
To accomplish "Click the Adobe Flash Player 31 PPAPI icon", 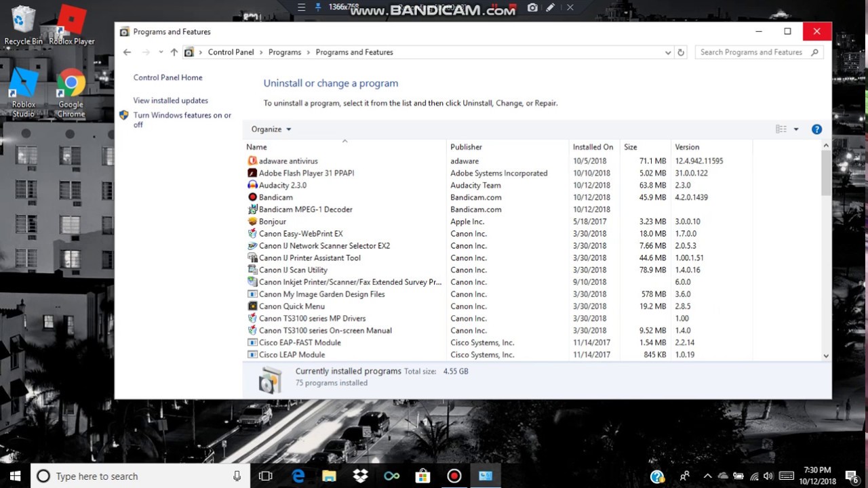I will click(252, 174).
